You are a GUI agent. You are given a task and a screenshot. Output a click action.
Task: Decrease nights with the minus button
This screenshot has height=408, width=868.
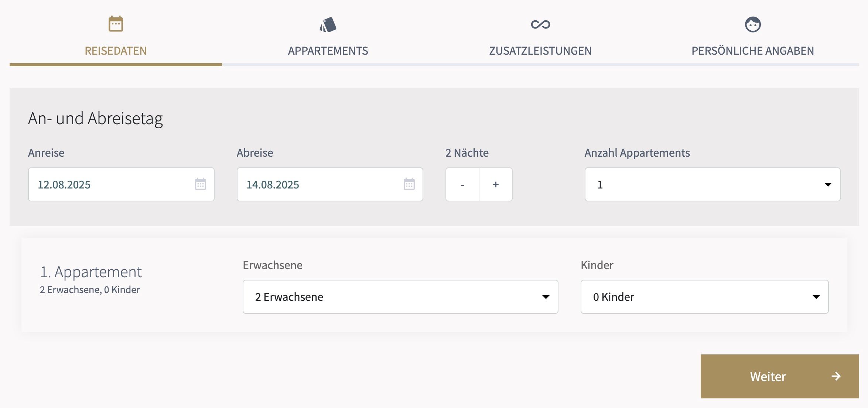coord(462,184)
